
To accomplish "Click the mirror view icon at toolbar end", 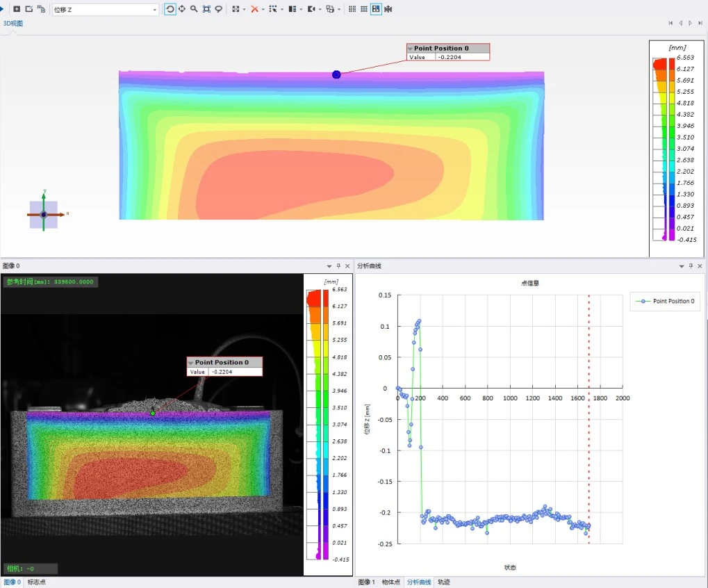I will 388,9.
